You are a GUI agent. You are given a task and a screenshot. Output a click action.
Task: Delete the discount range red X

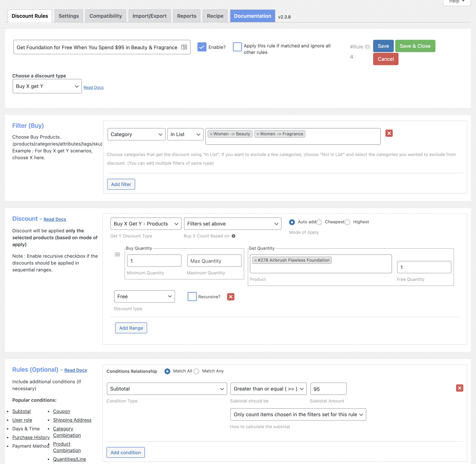[230, 297]
